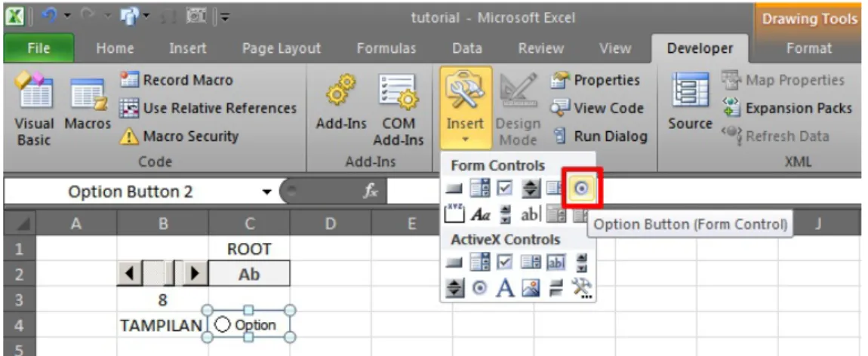Open control Properties
868x356 pixels.
click(x=595, y=80)
